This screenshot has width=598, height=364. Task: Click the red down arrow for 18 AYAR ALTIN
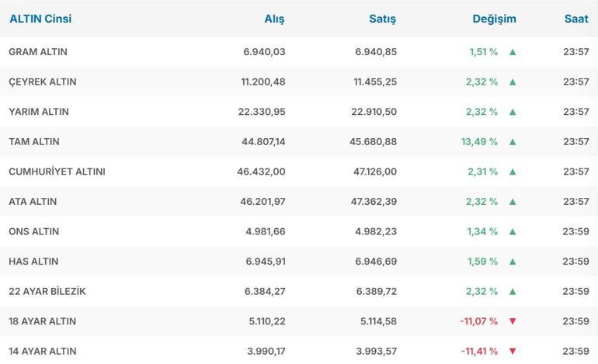513,321
